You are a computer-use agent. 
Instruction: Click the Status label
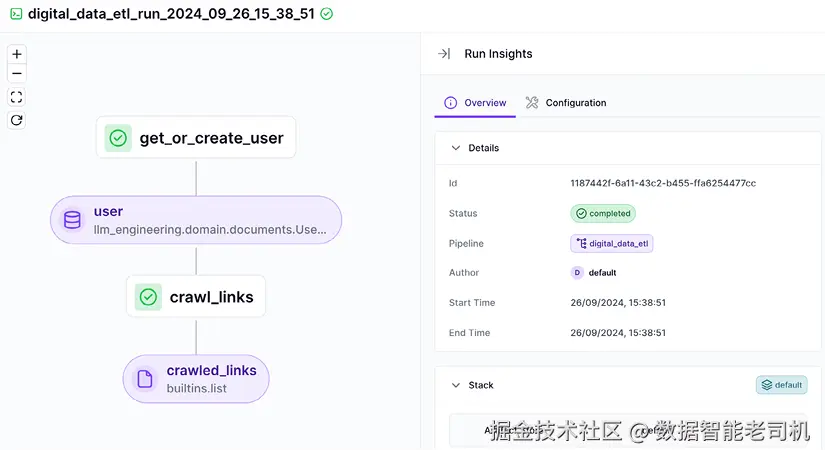click(x=463, y=213)
